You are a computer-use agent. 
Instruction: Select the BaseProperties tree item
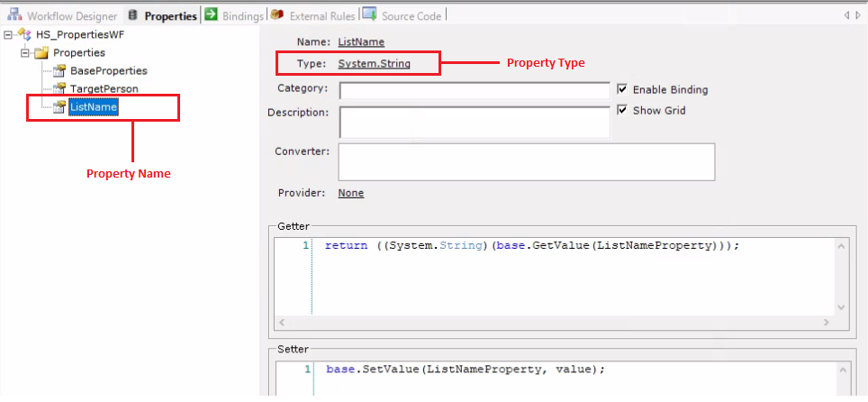(x=108, y=71)
